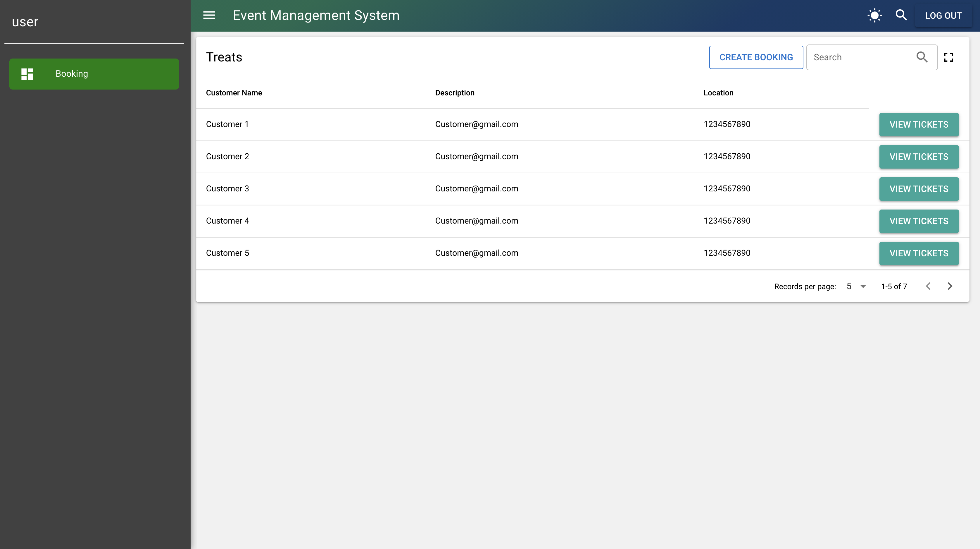View tickets for Customer 3
The image size is (980, 549).
919,189
